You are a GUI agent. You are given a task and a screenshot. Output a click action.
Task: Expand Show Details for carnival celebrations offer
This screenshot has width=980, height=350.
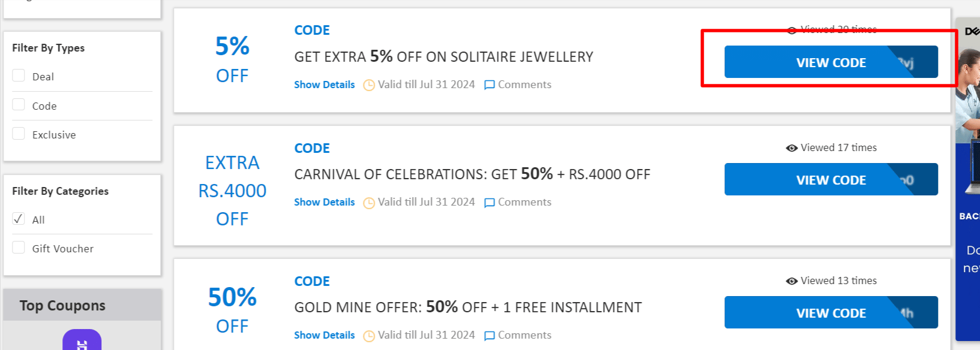tap(324, 203)
